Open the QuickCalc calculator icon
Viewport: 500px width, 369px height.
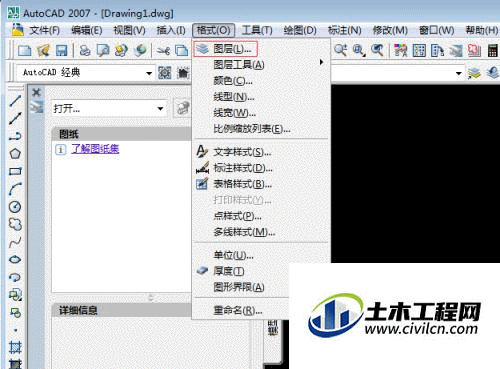[x=493, y=51]
